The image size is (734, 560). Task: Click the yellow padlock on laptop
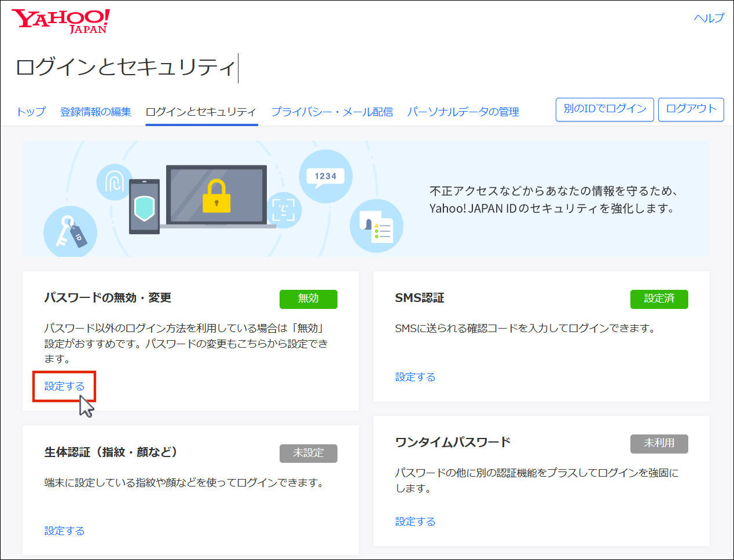[216, 196]
